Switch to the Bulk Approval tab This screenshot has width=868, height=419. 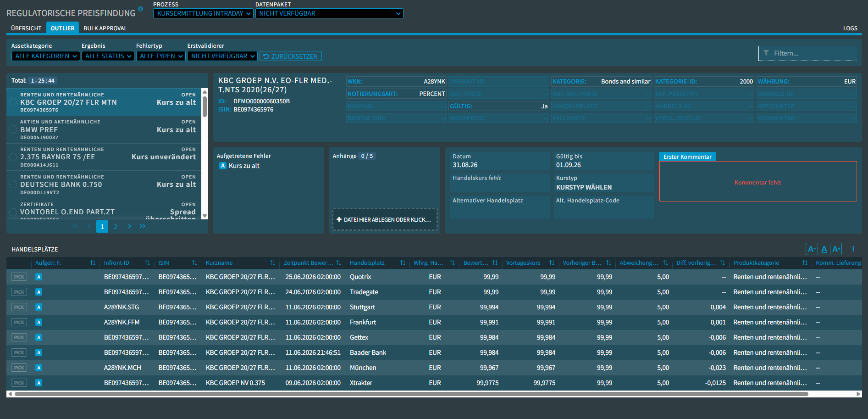(105, 28)
